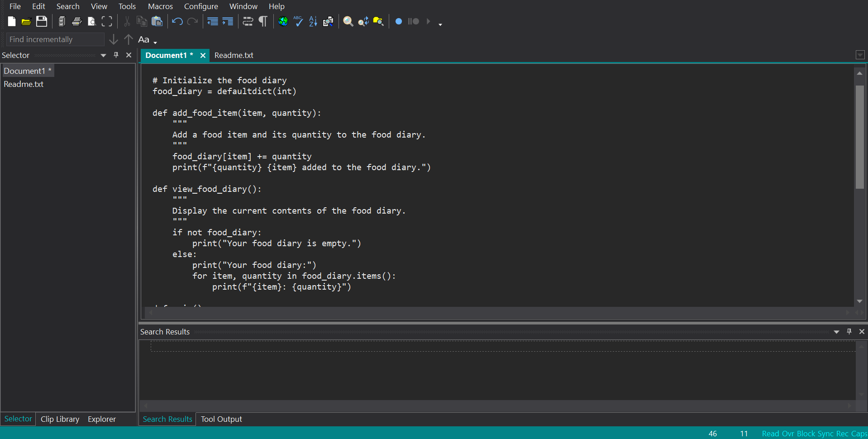Click the globe web browser icon

pyautogui.click(x=283, y=21)
